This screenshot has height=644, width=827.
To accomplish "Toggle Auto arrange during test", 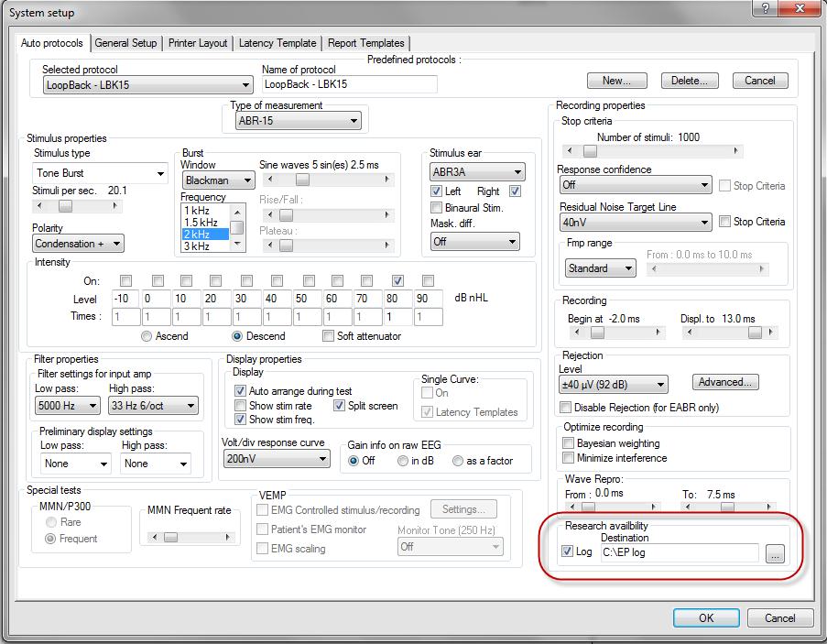I will (240, 391).
